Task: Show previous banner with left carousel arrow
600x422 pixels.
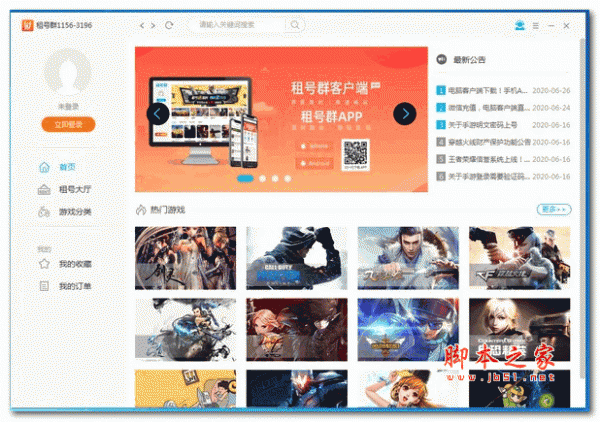Action: pyautogui.click(x=158, y=114)
